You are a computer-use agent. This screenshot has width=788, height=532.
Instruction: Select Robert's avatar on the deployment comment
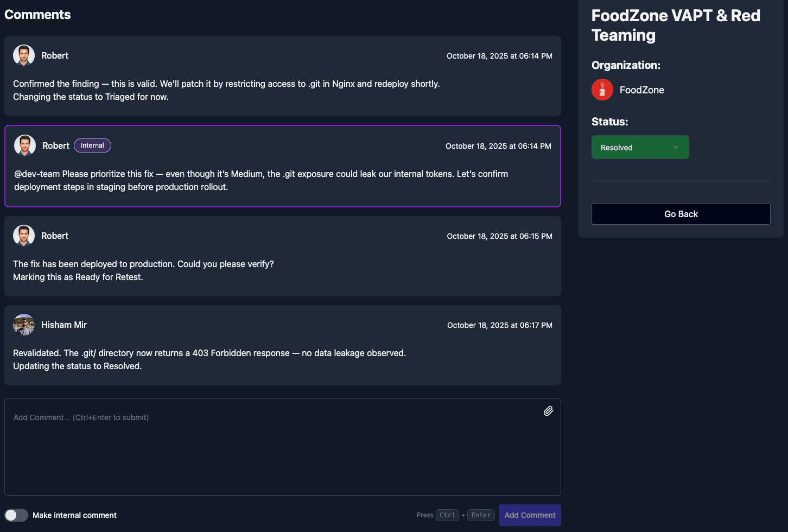[23, 235]
